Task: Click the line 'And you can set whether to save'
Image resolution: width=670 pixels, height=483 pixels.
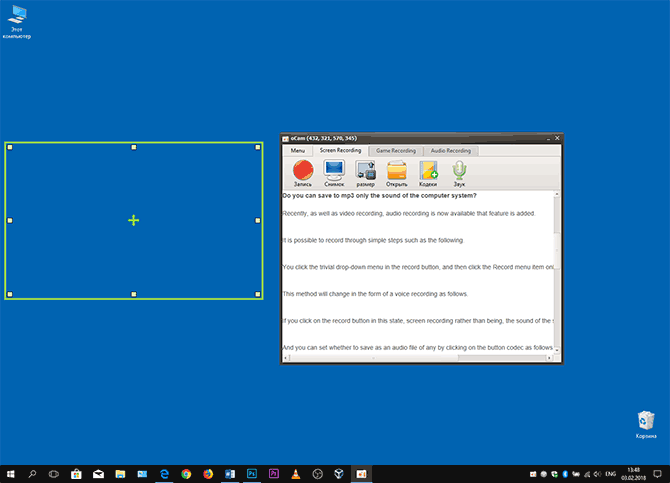Action: click(418, 348)
